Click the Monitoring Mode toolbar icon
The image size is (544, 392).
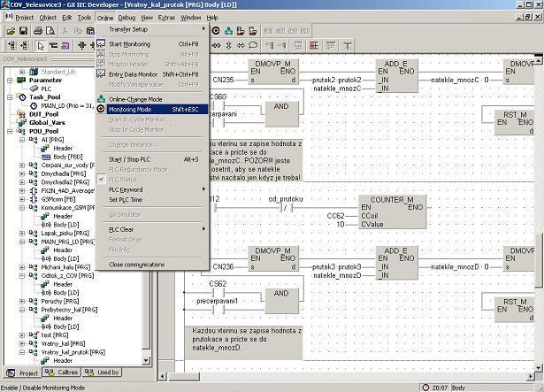coord(216,31)
